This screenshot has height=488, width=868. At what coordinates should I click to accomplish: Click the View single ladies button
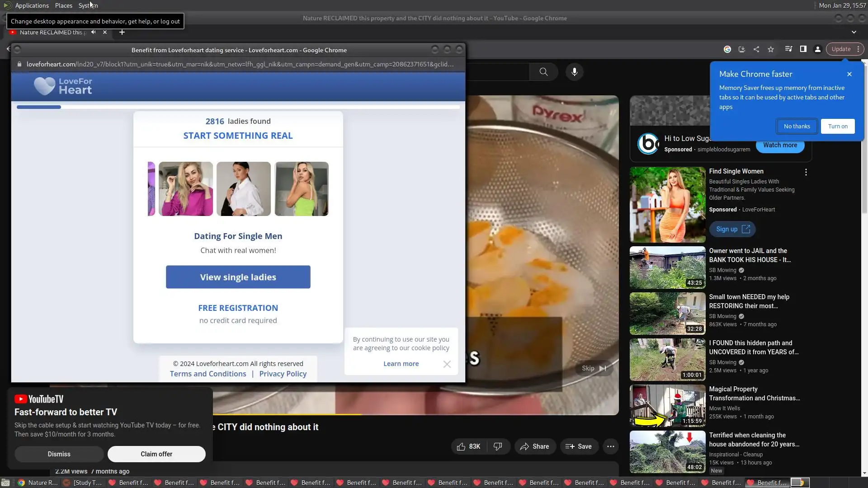[238, 277]
